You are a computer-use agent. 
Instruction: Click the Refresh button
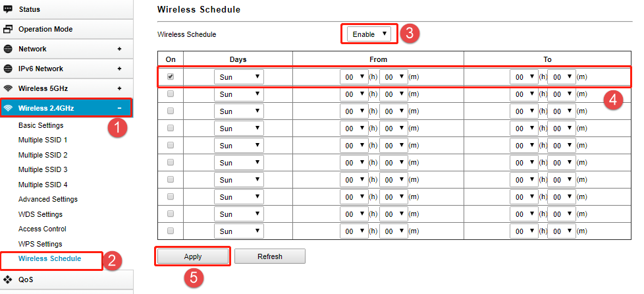tap(270, 256)
